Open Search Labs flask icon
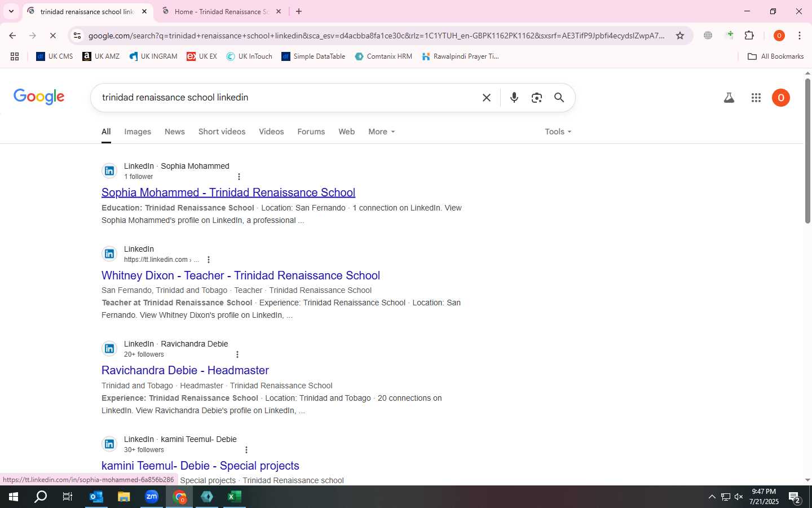The width and height of the screenshot is (812, 508). click(729, 98)
